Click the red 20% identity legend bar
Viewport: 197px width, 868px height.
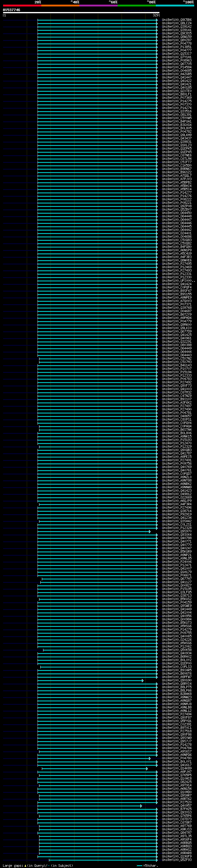point(22,6)
